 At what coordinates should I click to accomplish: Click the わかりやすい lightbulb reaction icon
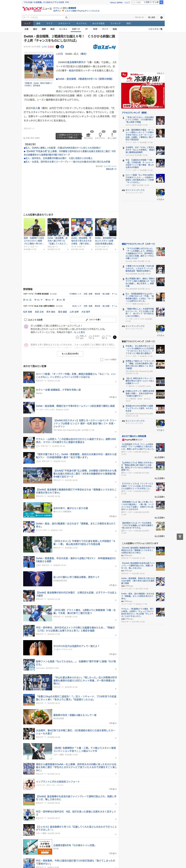pyautogui.click(x=100, y=135)
